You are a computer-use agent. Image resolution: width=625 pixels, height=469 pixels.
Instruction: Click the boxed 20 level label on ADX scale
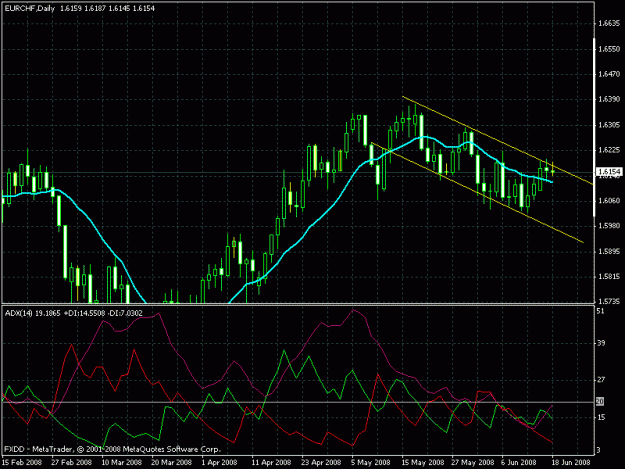point(600,402)
